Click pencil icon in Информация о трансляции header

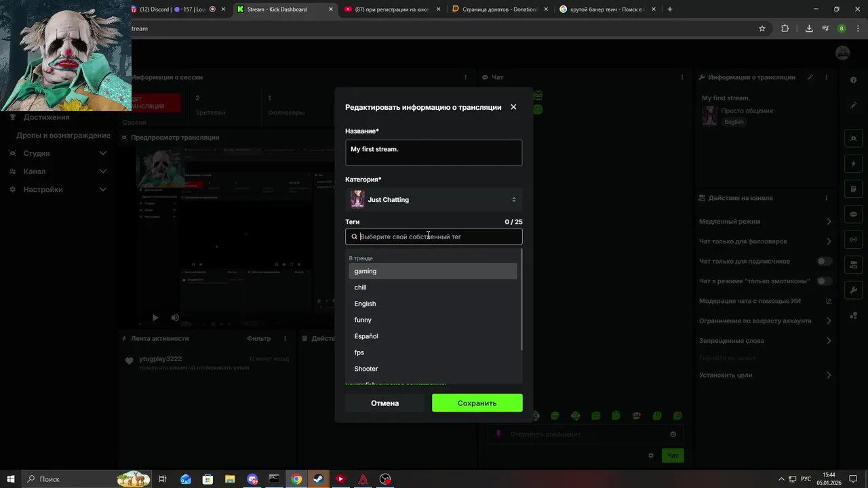(810, 77)
